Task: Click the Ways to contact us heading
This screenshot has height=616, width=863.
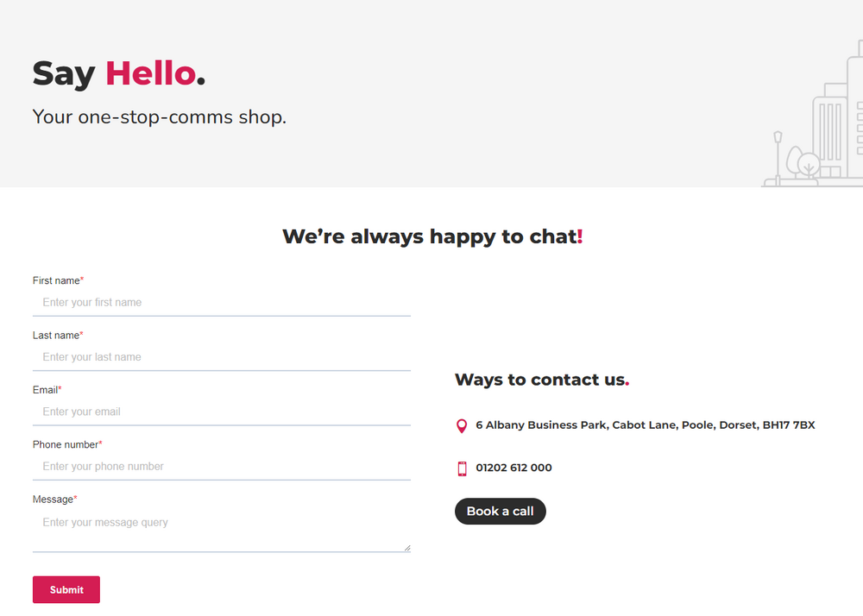Action: 542,380
